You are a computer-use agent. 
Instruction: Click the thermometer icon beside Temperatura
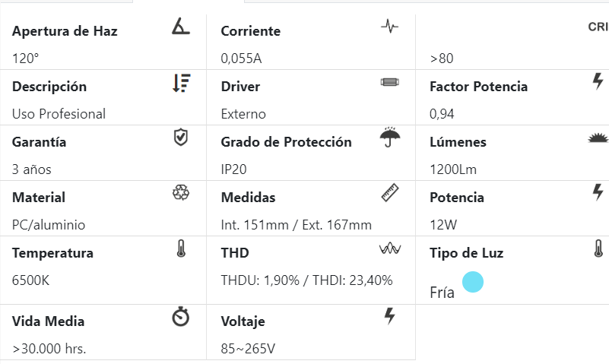(x=180, y=248)
